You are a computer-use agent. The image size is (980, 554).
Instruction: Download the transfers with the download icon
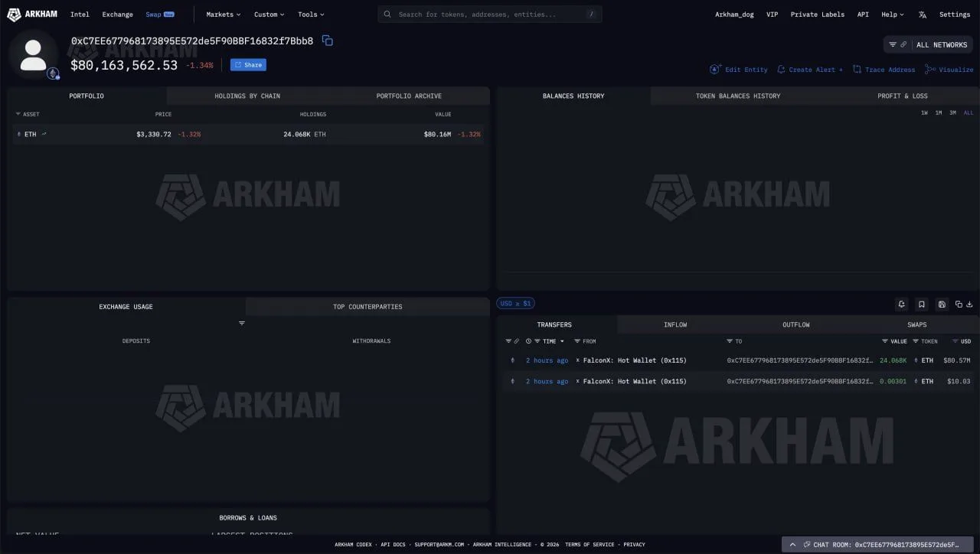click(x=969, y=304)
